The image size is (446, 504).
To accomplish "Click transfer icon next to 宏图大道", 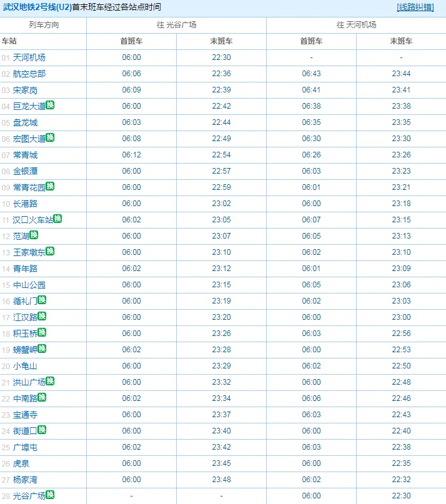I will (51, 137).
